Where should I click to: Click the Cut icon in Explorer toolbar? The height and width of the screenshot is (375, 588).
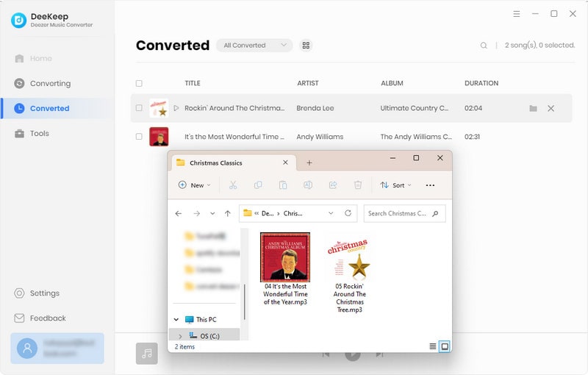tap(233, 185)
